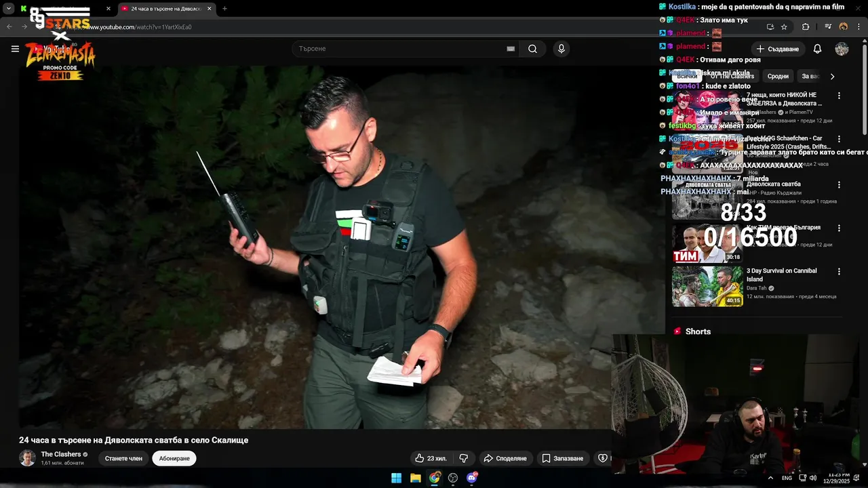Open the YouTube hamburger guide menu
This screenshot has height=488, width=868.
click(15, 49)
